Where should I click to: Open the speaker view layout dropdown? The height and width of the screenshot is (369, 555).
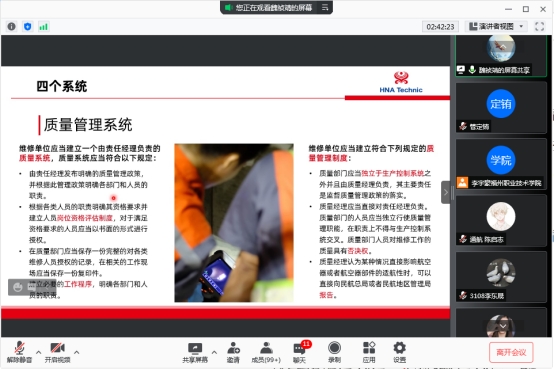[496, 27]
